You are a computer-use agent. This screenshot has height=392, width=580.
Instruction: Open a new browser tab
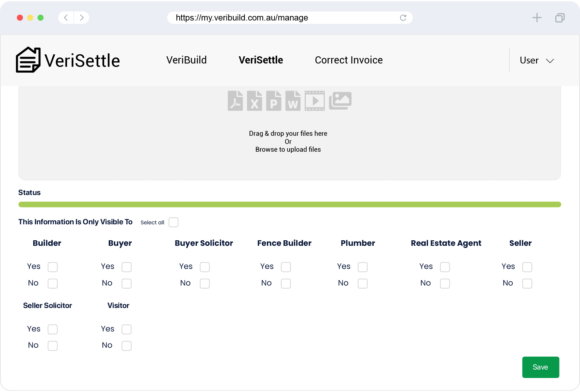click(x=537, y=18)
